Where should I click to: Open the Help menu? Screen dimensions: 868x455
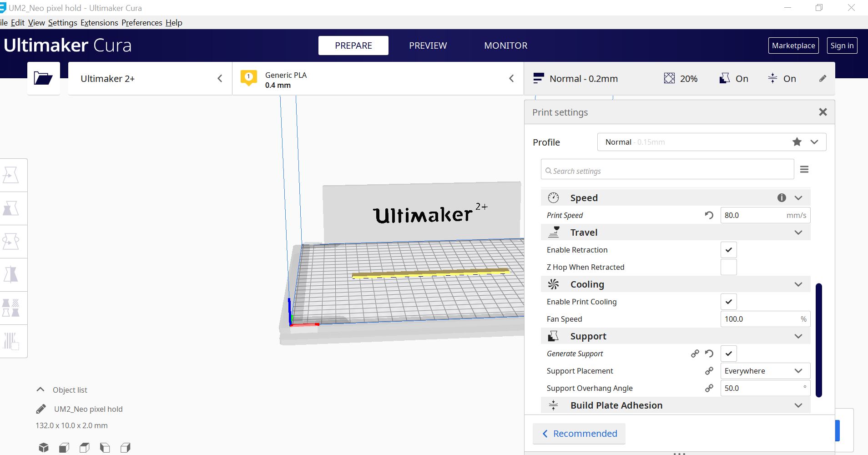pyautogui.click(x=174, y=23)
